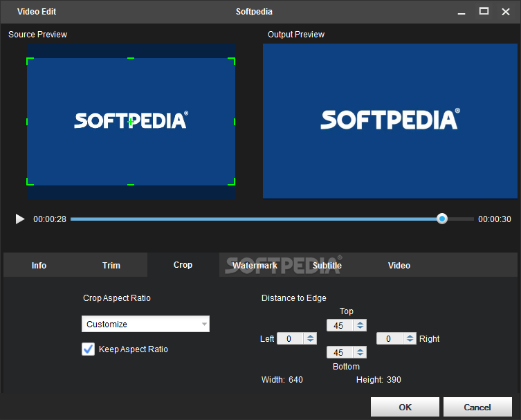Click the Height: 390 readout

tap(378, 380)
